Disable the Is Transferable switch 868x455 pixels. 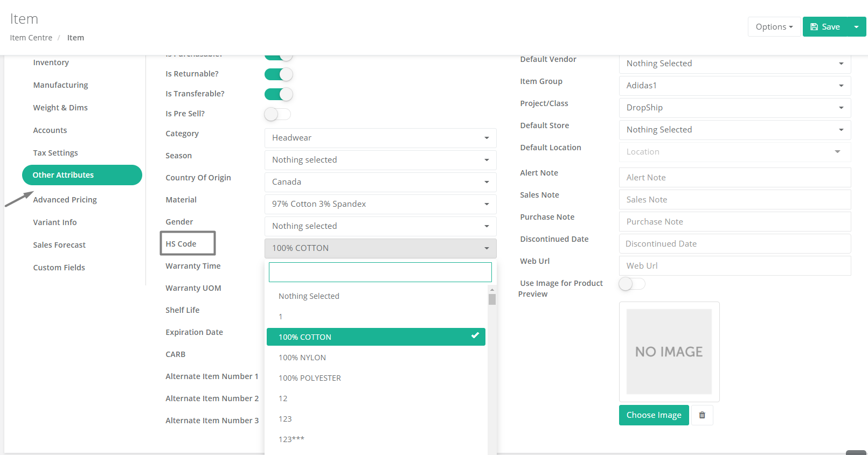279,94
